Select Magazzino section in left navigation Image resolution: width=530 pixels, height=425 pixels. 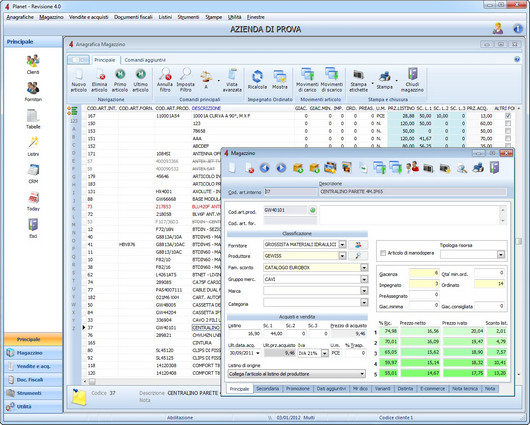click(33, 353)
